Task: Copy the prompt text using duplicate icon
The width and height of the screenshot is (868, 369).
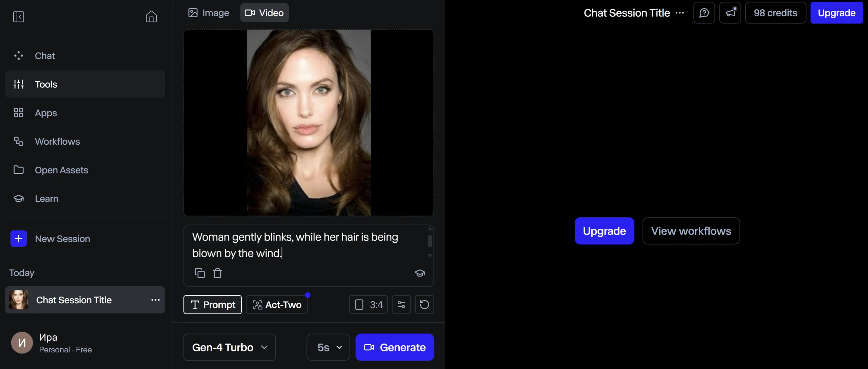Action: click(199, 273)
